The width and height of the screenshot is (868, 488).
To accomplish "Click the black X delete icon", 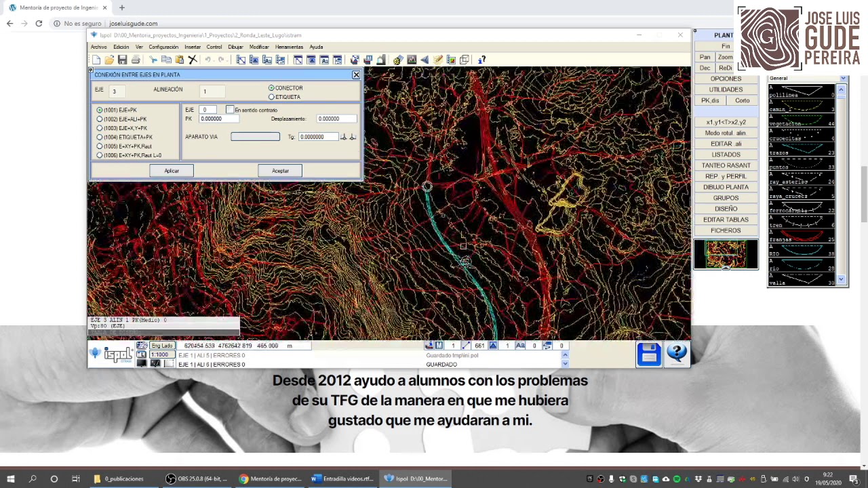I will pos(193,60).
